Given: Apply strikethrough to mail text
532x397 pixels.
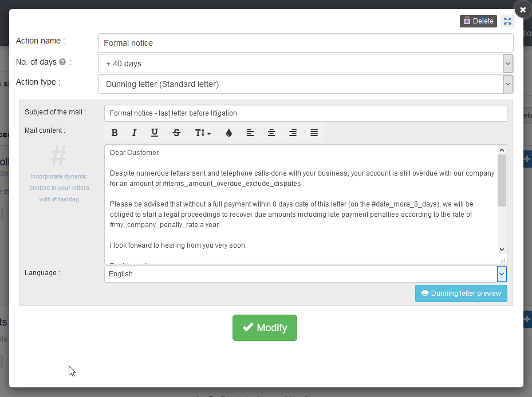Looking at the screenshot, I should click(176, 133).
